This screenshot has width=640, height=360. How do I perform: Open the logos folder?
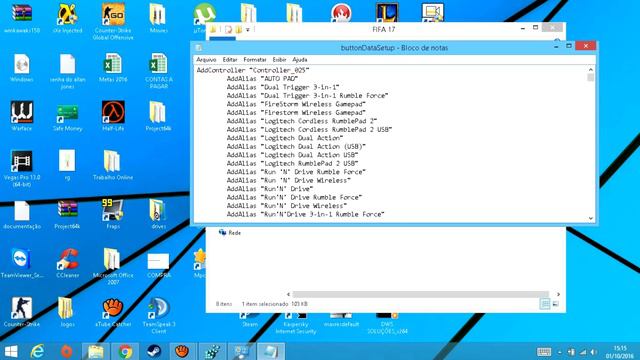(x=67, y=312)
